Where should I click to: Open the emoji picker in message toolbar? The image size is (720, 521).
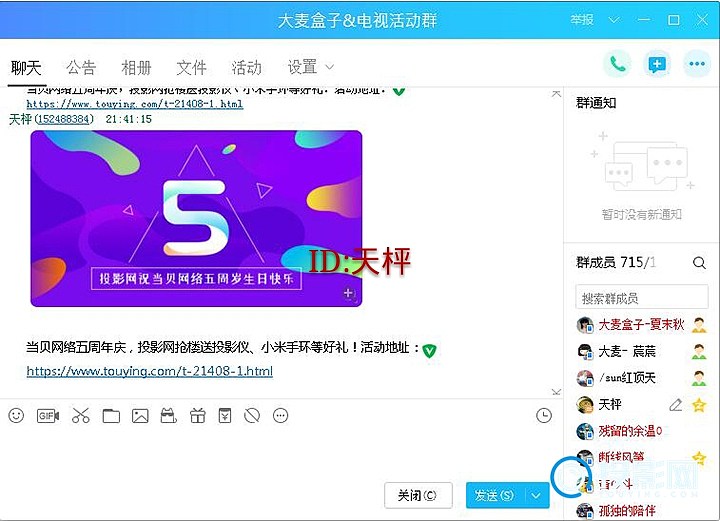16,415
